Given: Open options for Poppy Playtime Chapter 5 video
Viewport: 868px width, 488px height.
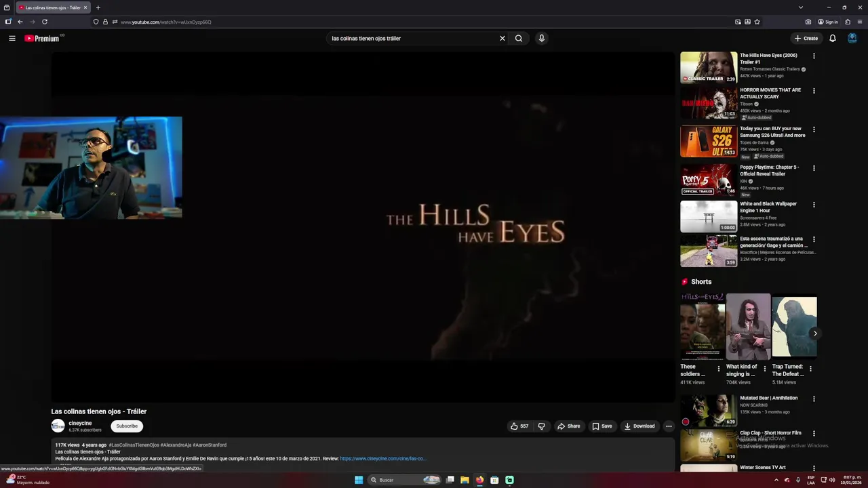Looking at the screenshot, I should pyautogui.click(x=814, y=168).
